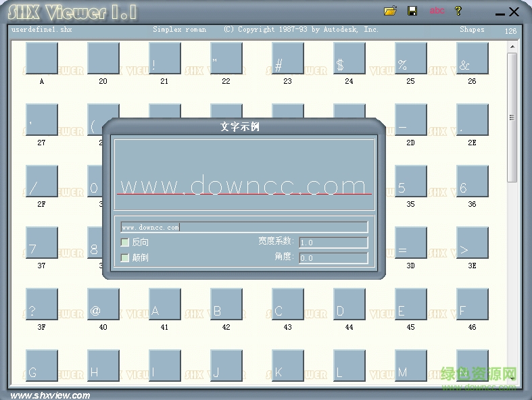Image resolution: width=532 pixels, height=400 pixels.
Task: Click the 宽度系数 width factor field
Action: (x=333, y=243)
